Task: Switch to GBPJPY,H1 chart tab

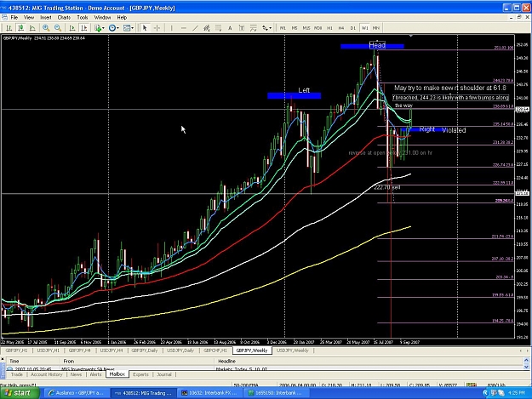Action: (x=16, y=351)
